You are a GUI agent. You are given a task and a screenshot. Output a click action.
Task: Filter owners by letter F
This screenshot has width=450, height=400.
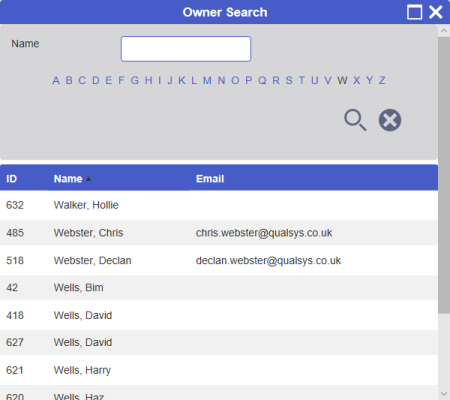coord(121,80)
